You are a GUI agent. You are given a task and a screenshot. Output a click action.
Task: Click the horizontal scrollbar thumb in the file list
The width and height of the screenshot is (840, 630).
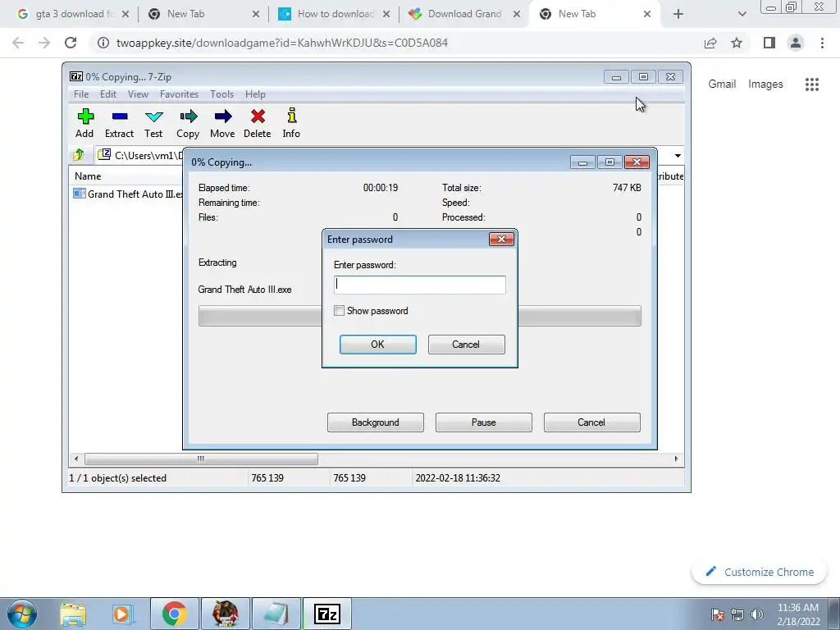(201, 459)
